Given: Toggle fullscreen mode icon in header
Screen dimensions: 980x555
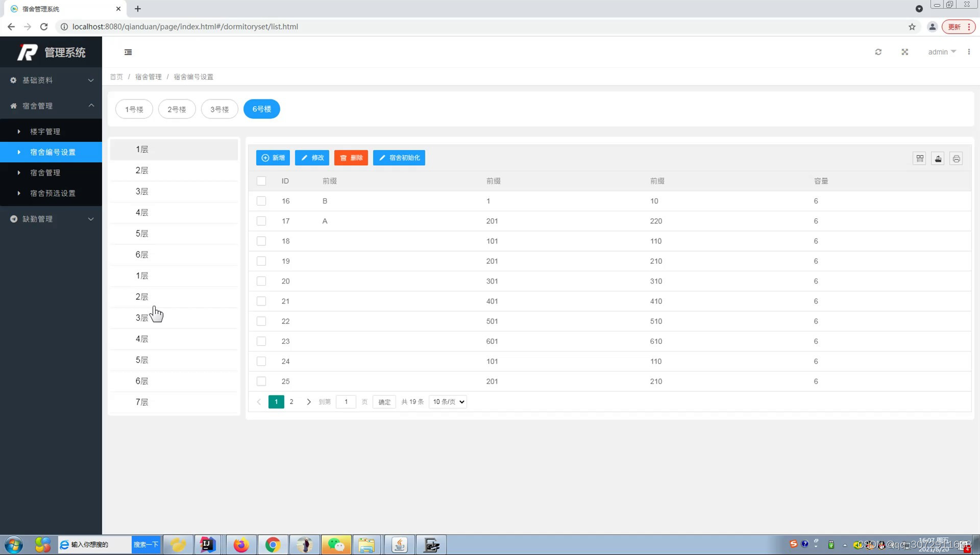Looking at the screenshot, I should pos(904,52).
